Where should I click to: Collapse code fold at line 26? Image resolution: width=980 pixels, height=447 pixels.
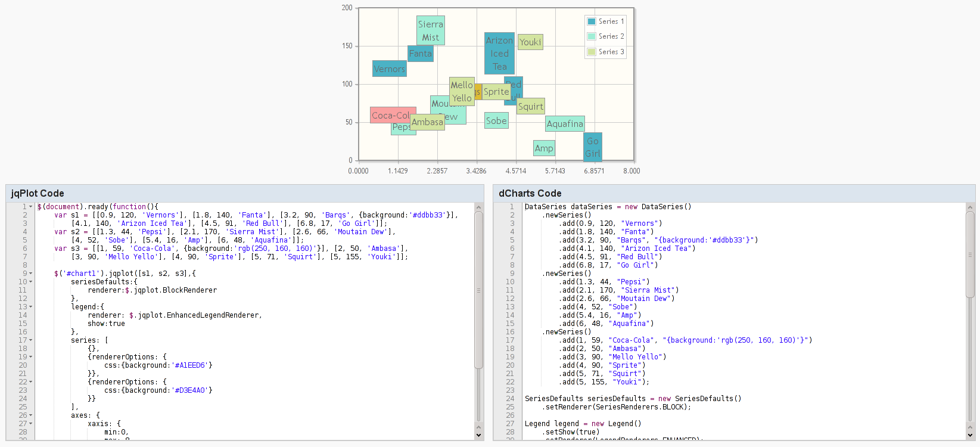tap(30, 415)
